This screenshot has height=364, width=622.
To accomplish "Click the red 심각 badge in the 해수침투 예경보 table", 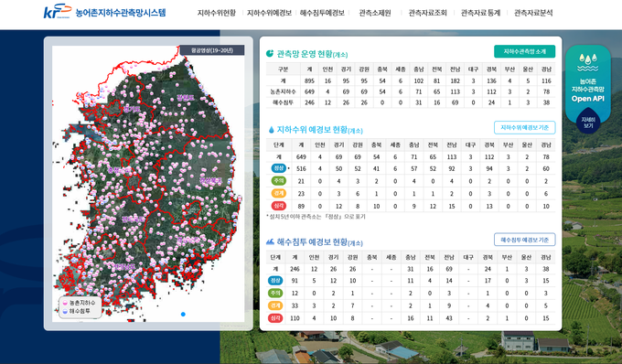I will (275, 318).
